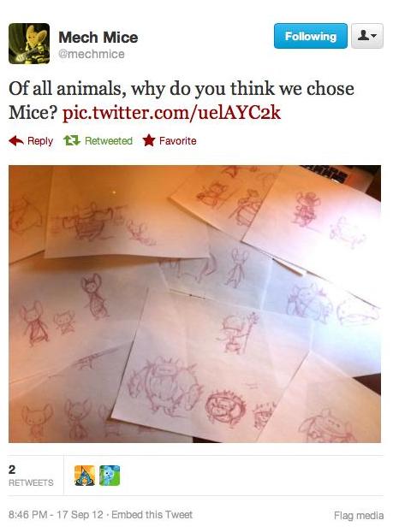Click the Mech Mice profile avatar

[x=29, y=44]
